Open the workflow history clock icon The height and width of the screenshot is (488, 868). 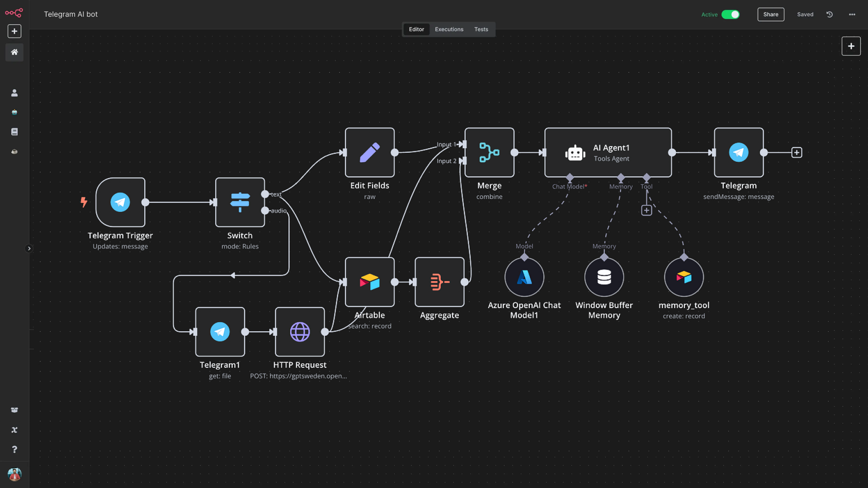pos(830,14)
